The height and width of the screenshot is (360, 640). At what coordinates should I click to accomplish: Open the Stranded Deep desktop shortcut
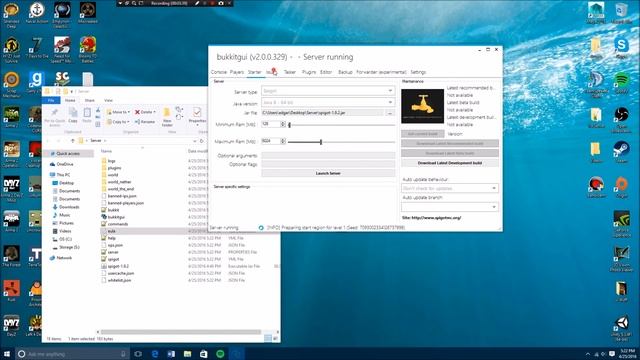[x=11, y=14]
